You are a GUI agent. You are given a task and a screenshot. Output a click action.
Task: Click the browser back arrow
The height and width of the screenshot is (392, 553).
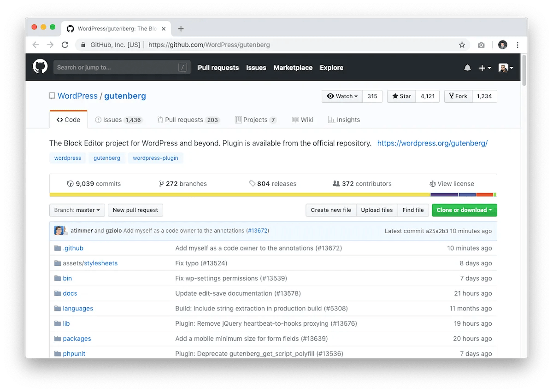point(35,45)
